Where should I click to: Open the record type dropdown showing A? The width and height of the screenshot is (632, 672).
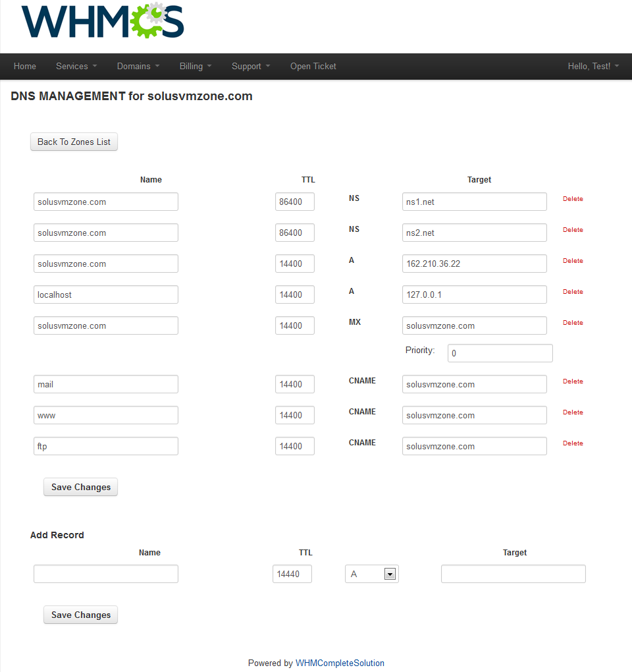pos(372,574)
